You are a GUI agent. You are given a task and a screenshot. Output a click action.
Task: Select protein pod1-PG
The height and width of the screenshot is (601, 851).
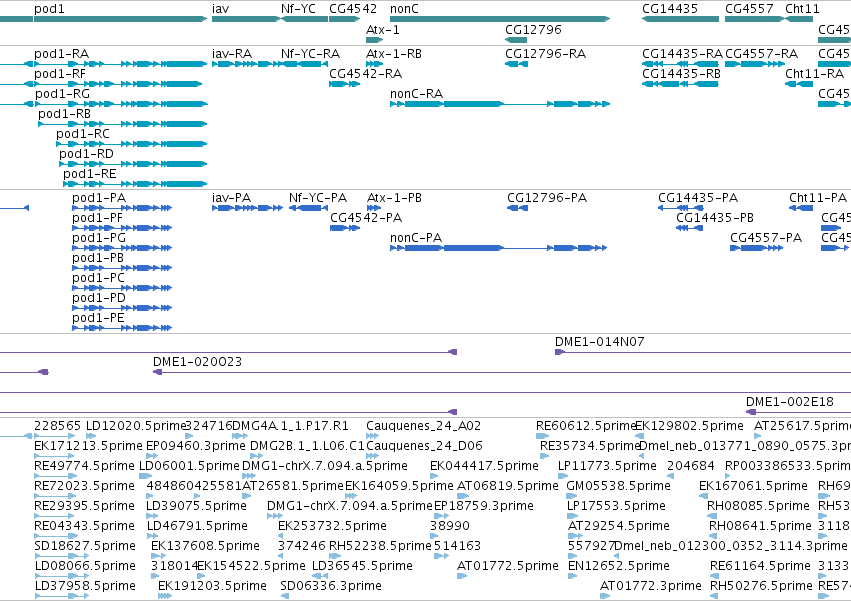click(x=99, y=238)
